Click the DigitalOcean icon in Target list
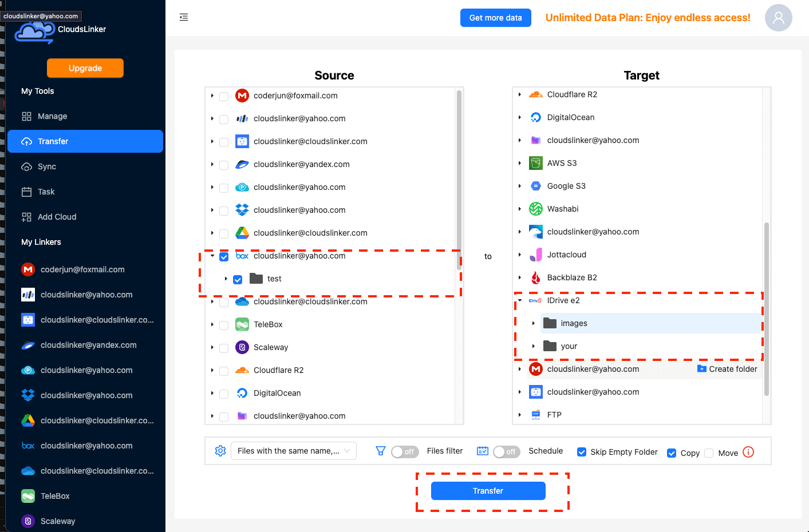Image resolution: width=809 pixels, height=532 pixels. (536, 117)
